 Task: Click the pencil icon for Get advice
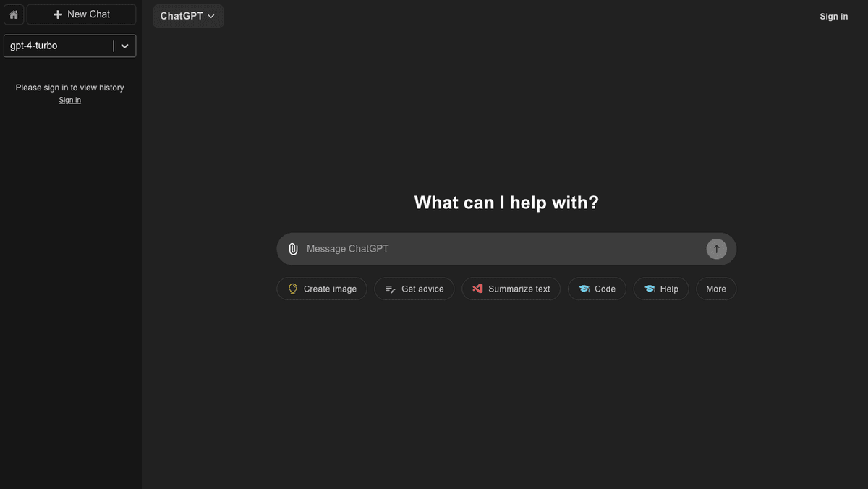[x=391, y=289]
